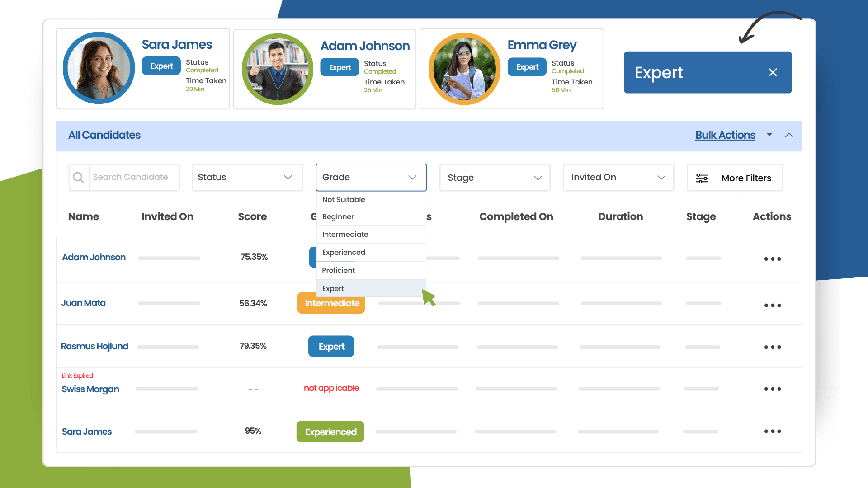Collapse the All Candidates section
The image size is (868, 488).
click(x=789, y=135)
